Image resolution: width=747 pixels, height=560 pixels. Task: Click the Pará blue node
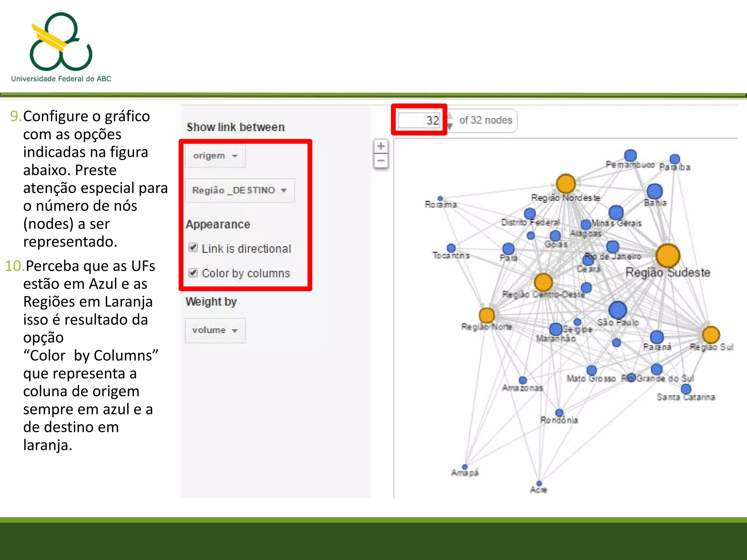pyautogui.click(x=508, y=249)
